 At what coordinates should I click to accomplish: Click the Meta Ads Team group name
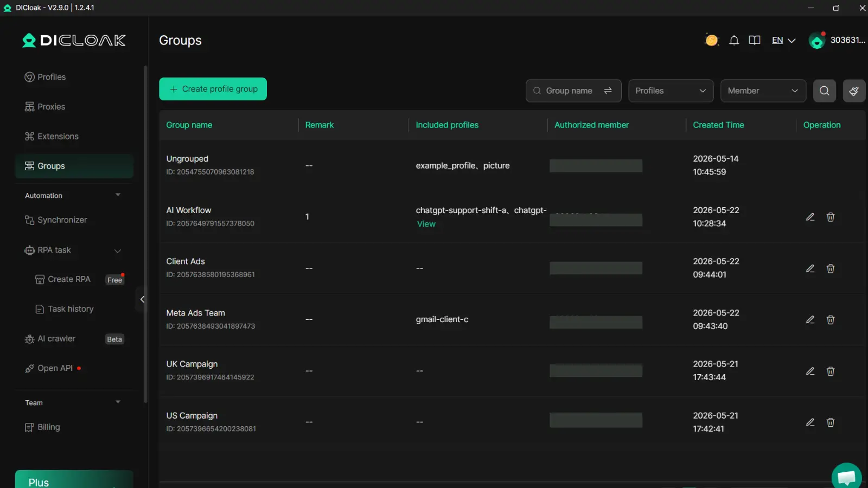point(195,313)
